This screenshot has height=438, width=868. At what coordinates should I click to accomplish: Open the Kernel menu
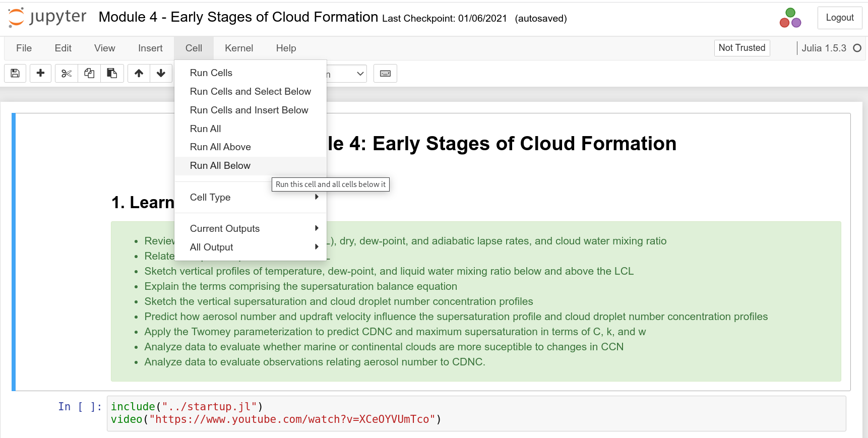click(239, 48)
